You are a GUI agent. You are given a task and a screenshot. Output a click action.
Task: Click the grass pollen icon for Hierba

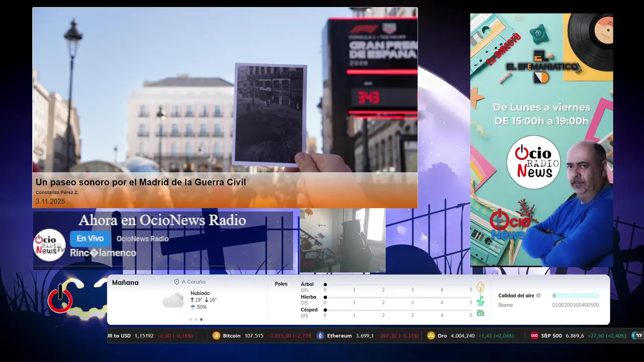click(480, 300)
